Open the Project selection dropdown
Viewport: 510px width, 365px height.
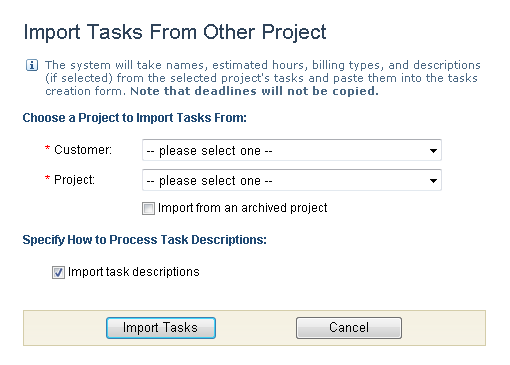(292, 180)
